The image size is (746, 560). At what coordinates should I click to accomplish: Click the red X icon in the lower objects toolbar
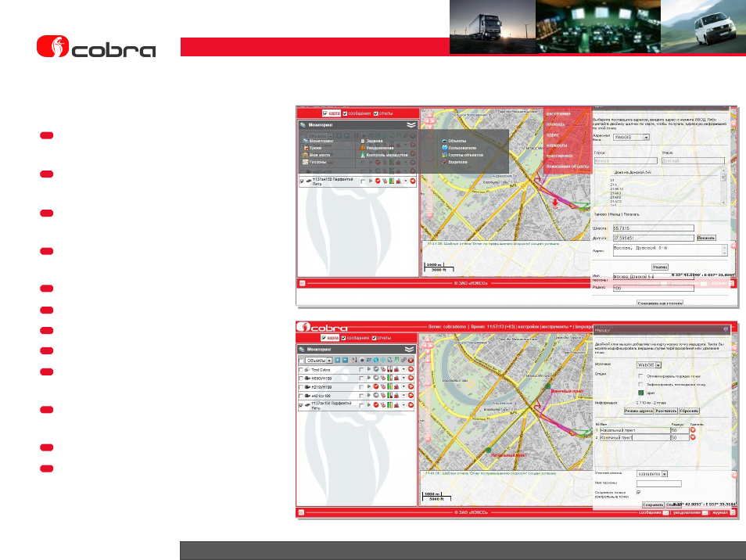pos(411,361)
